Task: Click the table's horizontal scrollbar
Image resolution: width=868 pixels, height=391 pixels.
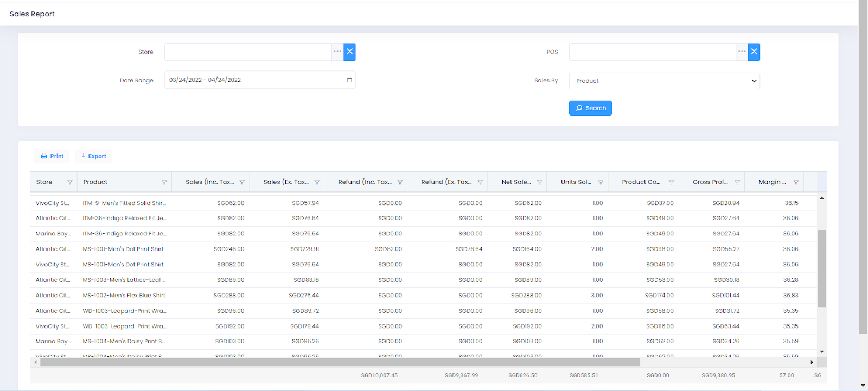Action: (340, 362)
